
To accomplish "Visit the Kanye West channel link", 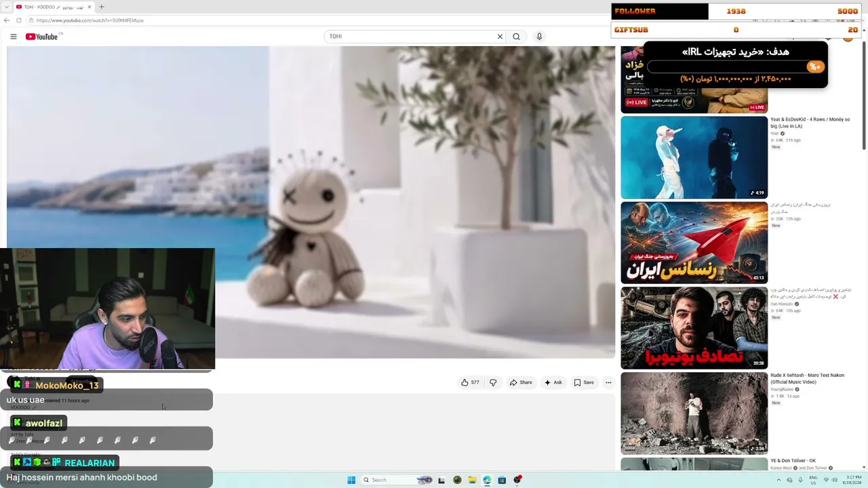I will (781, 468).
